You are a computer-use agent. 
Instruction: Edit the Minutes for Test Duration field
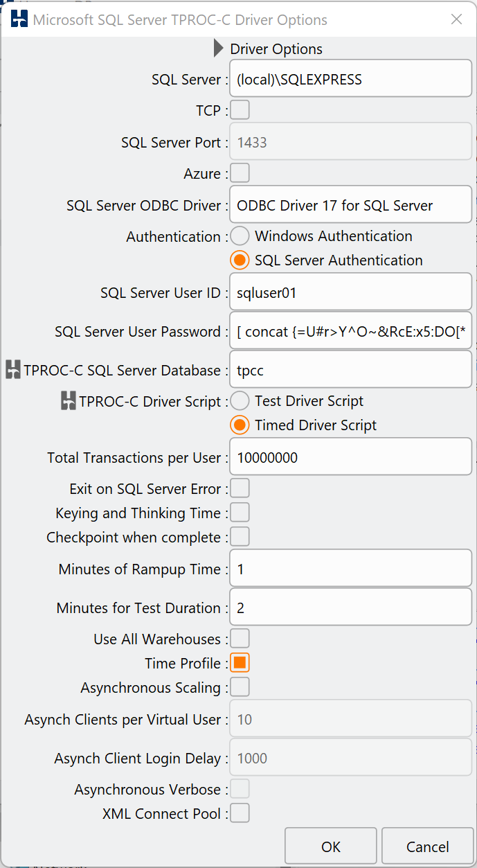click(350, 608)
